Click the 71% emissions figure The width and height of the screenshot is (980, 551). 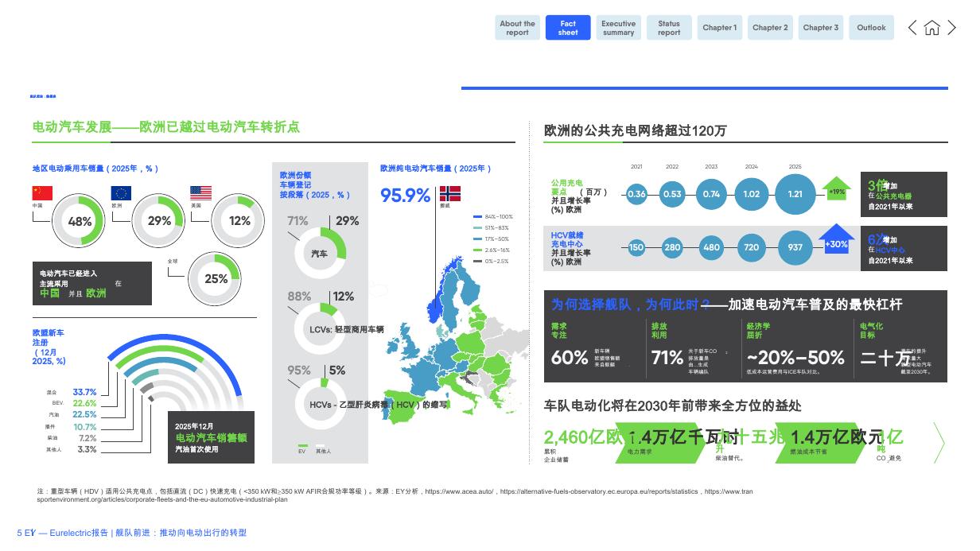[667, 358]
